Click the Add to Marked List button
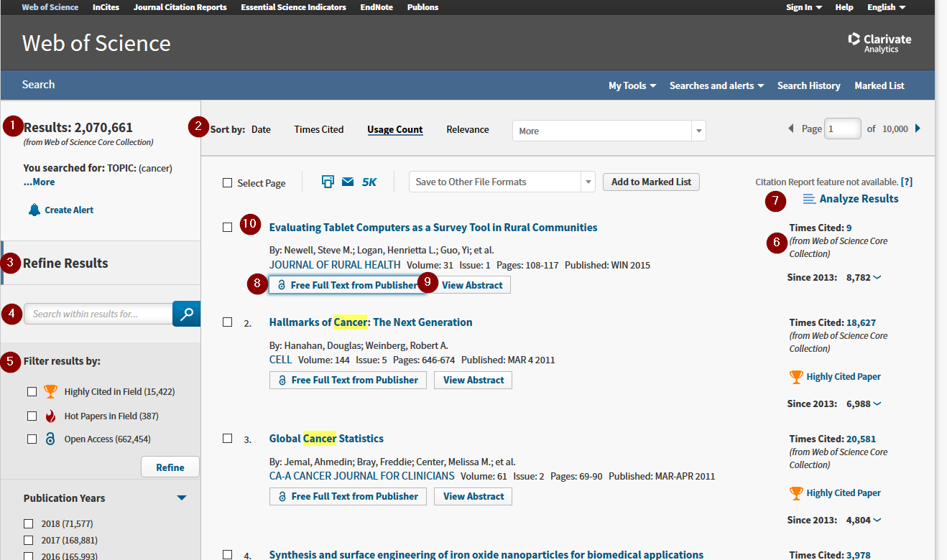 pyautogui.click(x=651, y=182)
